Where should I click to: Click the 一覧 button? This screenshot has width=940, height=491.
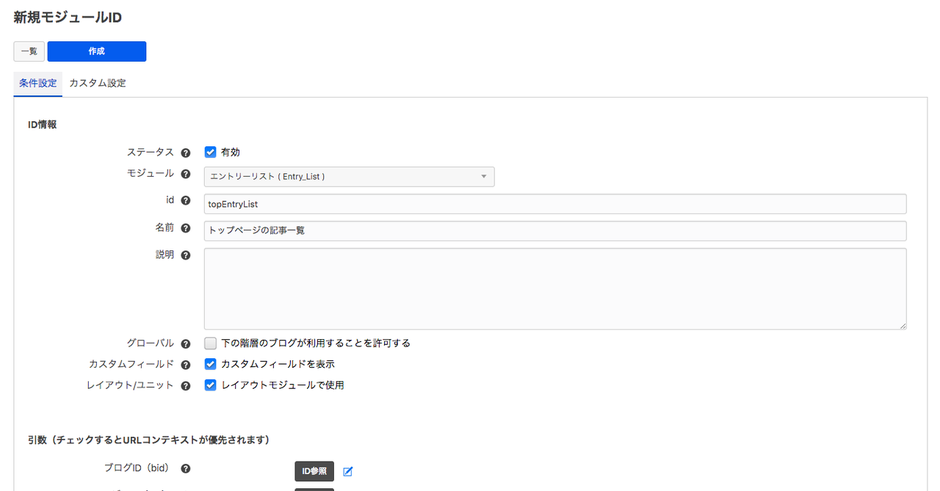coord(29,51)
